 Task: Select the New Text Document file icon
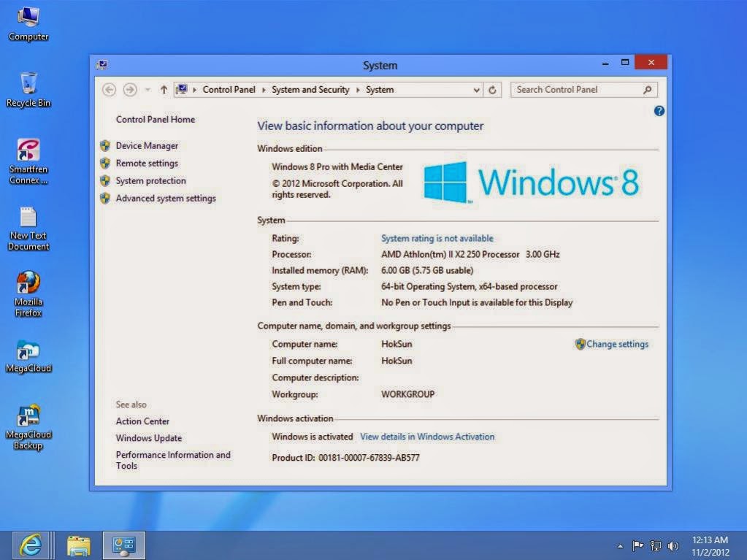click(28, 229)
